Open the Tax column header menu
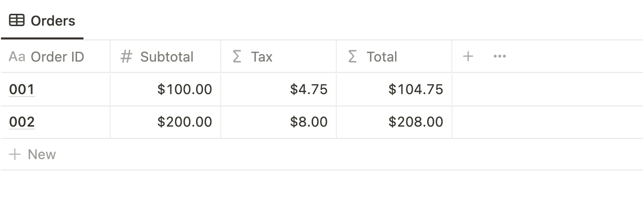Image resolution: width=644 pixels, height=201 pixels. point(262,57)
